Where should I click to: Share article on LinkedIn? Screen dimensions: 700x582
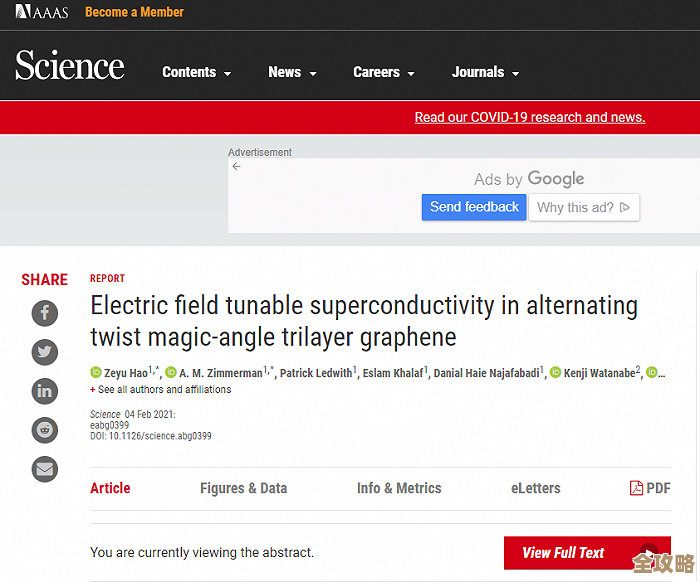45,391
